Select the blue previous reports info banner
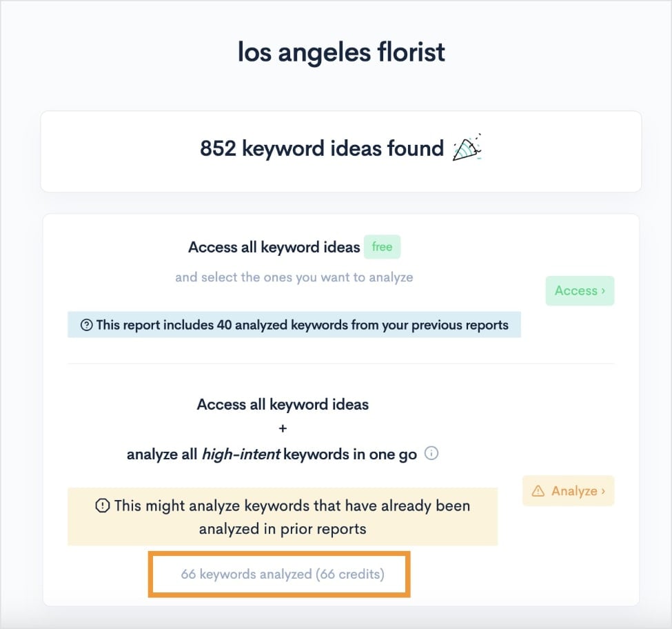Image resolution: width=672 pixels, height=629 pixels. tap(294, 324)
